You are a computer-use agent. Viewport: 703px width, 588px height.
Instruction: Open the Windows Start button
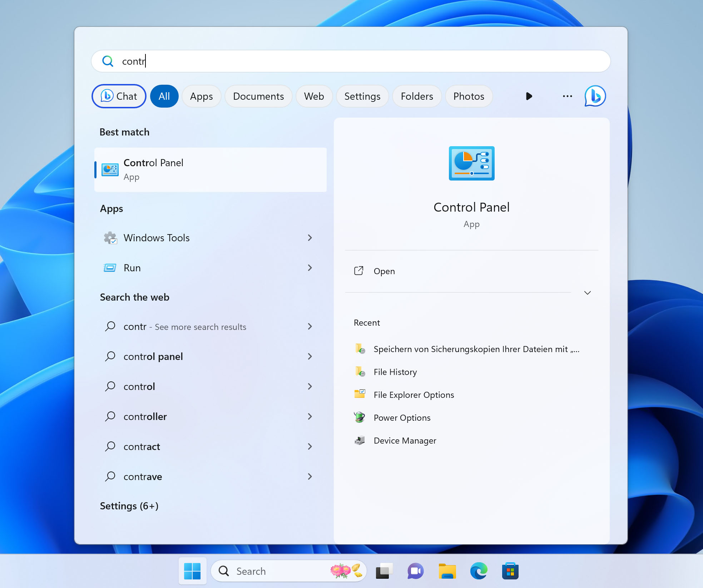(192, 571)
